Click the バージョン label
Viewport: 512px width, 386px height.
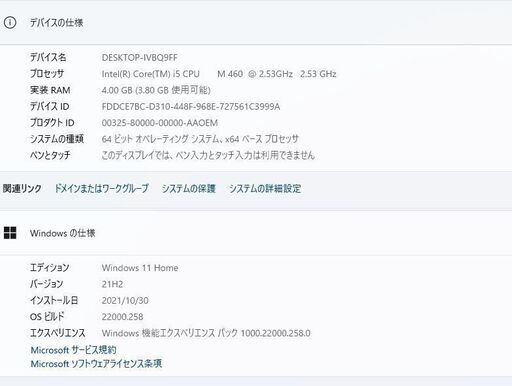point(47,284)
